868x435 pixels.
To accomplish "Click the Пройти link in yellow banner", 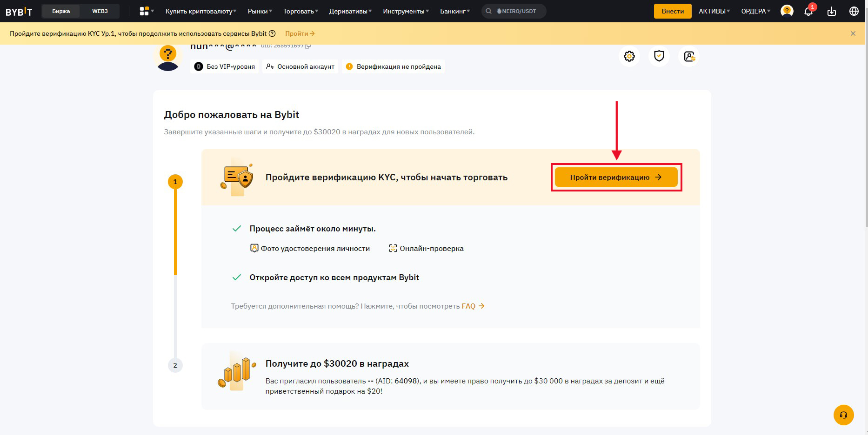I will pyautogui.click(x=300, y=33).
